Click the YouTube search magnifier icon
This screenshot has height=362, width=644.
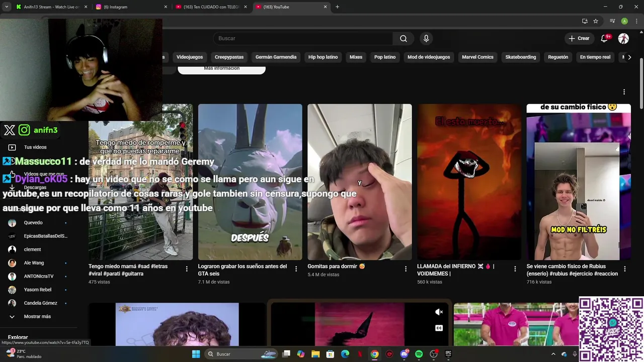tap(404, 39)
